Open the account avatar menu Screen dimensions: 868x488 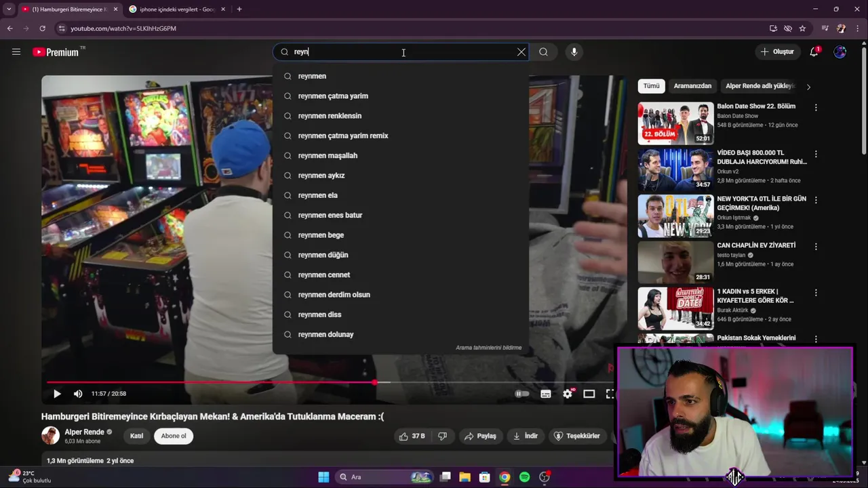(x=840, y=52)
